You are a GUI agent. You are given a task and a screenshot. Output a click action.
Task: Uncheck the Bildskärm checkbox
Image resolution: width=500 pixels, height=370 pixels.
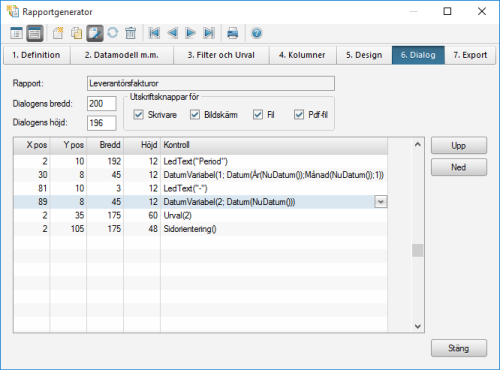click(x=195, y=115)
